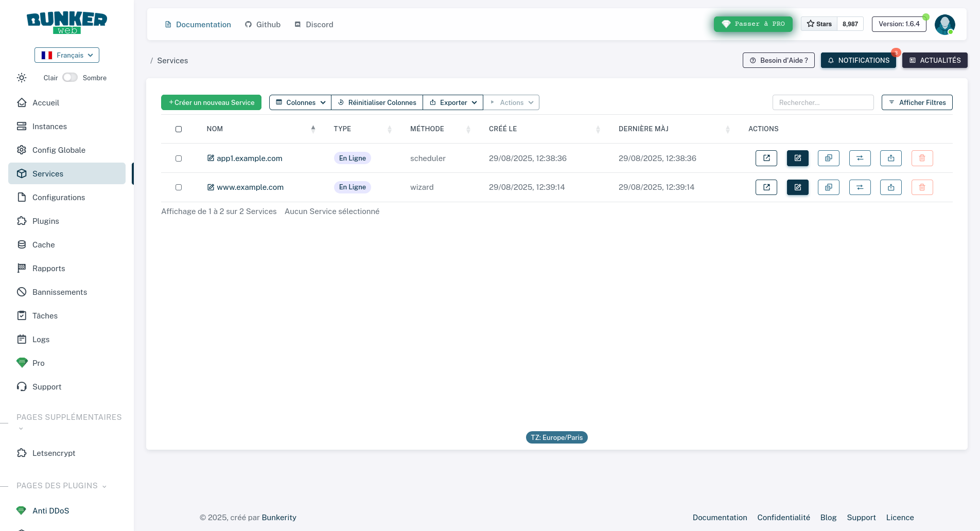Switch theme from Clair to Sombre

point(70,77)
